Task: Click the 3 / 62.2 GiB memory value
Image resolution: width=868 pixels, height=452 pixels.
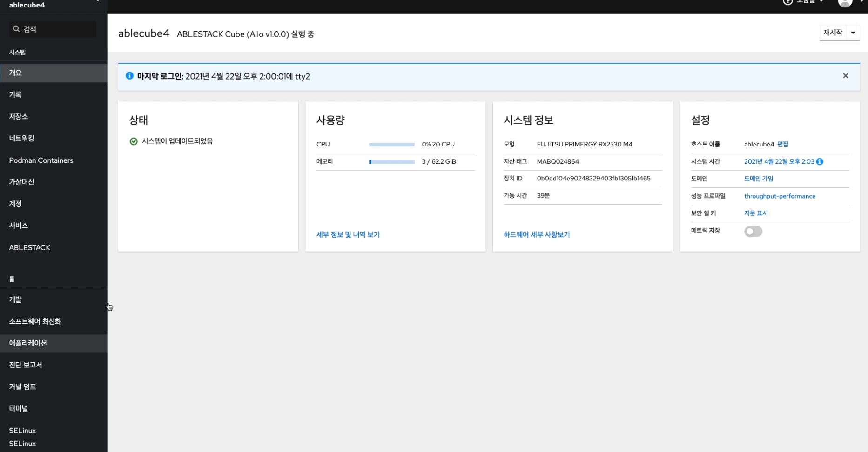Action: click(x=439, y=161)
